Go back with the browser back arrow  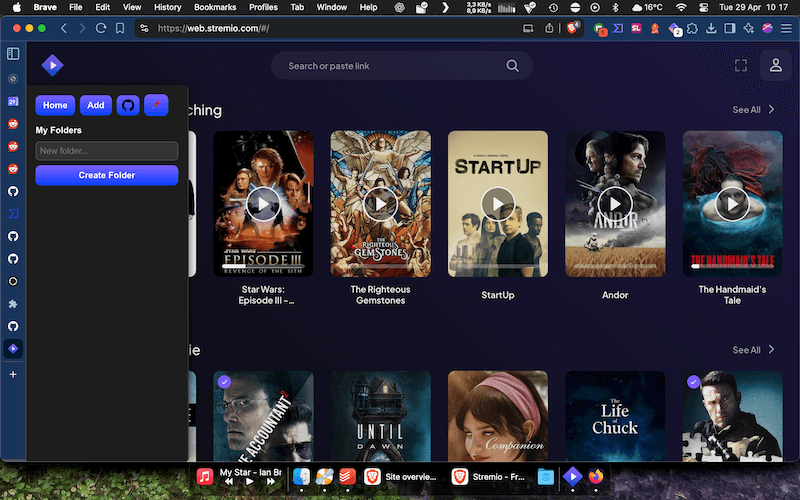click(x=64, y=28)
